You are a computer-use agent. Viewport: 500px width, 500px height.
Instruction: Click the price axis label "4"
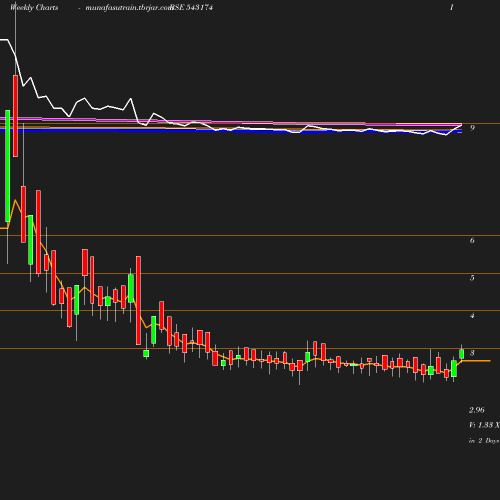click(472, 315)
